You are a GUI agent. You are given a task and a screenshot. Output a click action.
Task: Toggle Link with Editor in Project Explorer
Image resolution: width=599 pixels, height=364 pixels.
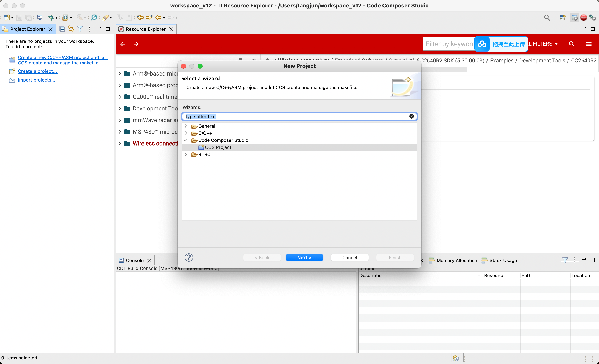(71, 29)
